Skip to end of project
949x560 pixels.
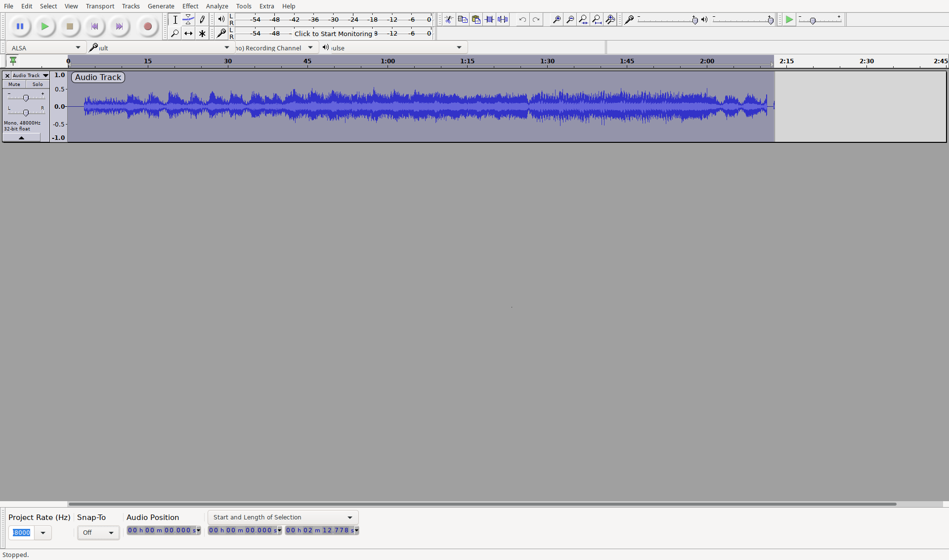coord(119,26)
